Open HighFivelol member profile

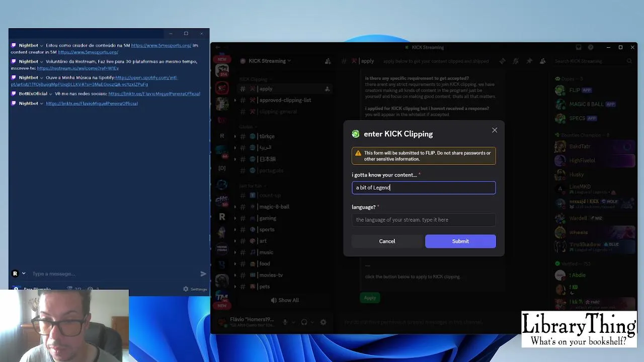594,160
